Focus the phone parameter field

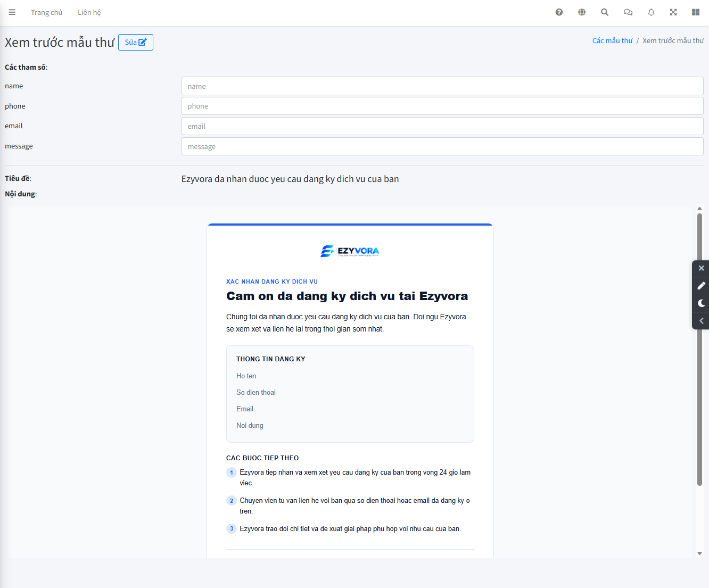(x=442, y=106)
